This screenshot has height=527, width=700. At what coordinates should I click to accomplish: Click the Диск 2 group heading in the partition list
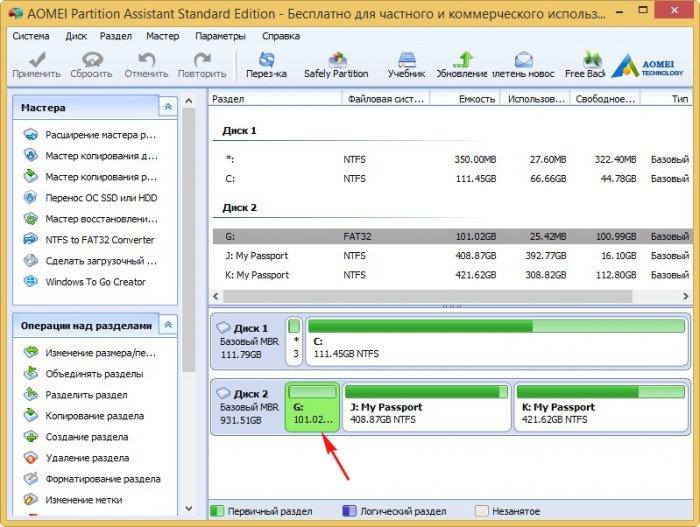240,208
